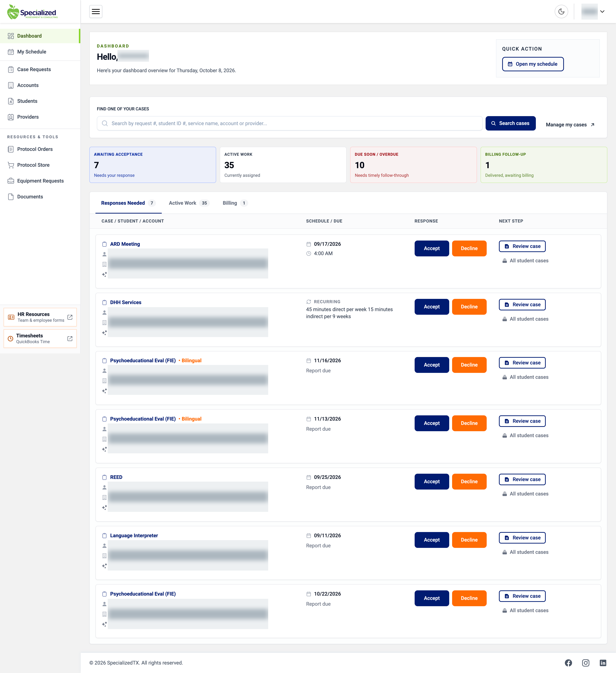Click the Students sidebar icon

coord(11,101)
